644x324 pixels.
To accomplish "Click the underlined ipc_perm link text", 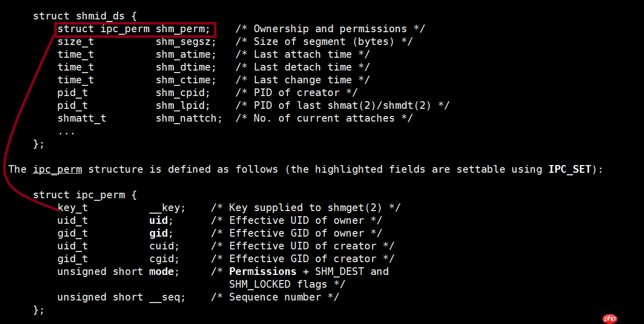I will (x=57, y=169).
